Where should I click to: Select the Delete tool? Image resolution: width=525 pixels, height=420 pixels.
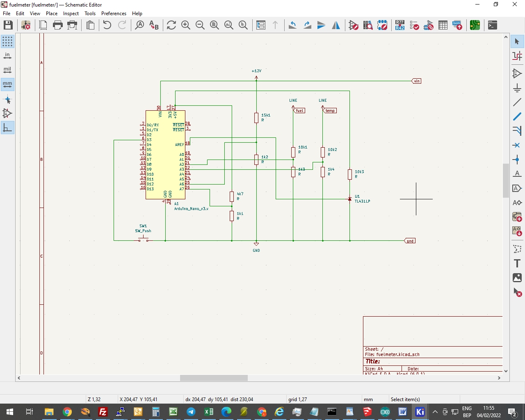coord(517,292)
